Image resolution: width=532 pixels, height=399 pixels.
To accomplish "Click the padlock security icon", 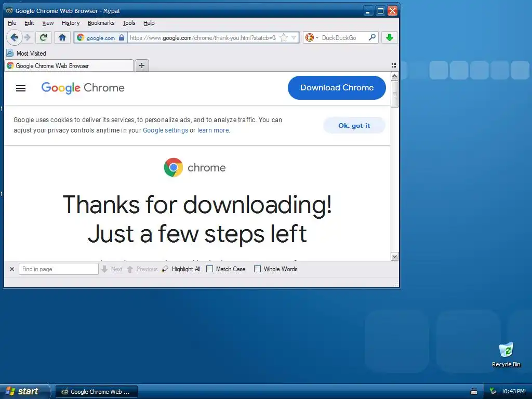I will [x=122, y=37].
